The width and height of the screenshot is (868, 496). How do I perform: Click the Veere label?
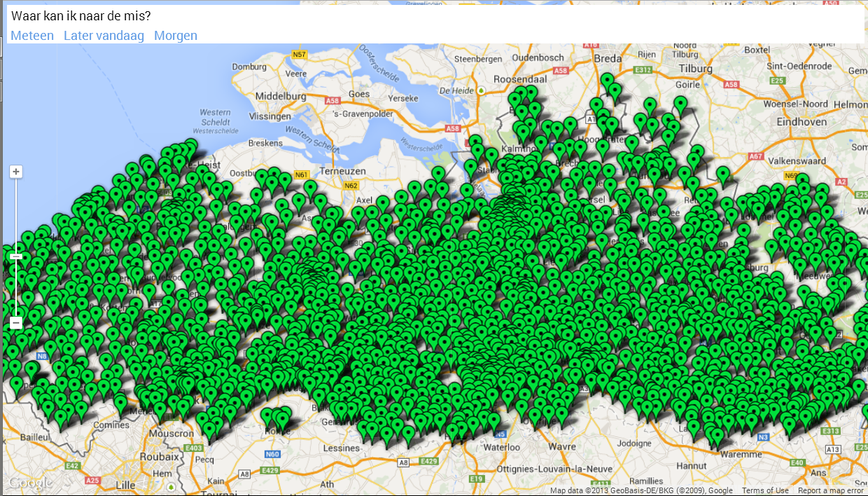pos(296,73)
